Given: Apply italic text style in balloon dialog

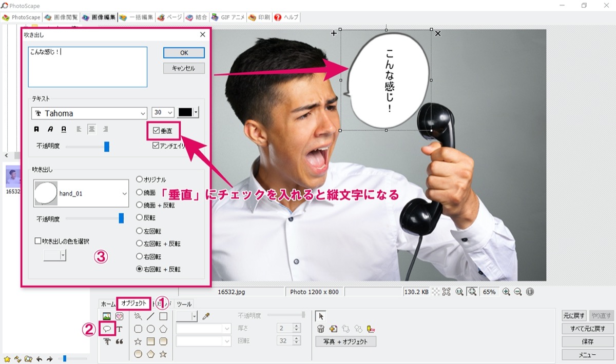Looking at the screenshot, I should [x=50, y=129].
